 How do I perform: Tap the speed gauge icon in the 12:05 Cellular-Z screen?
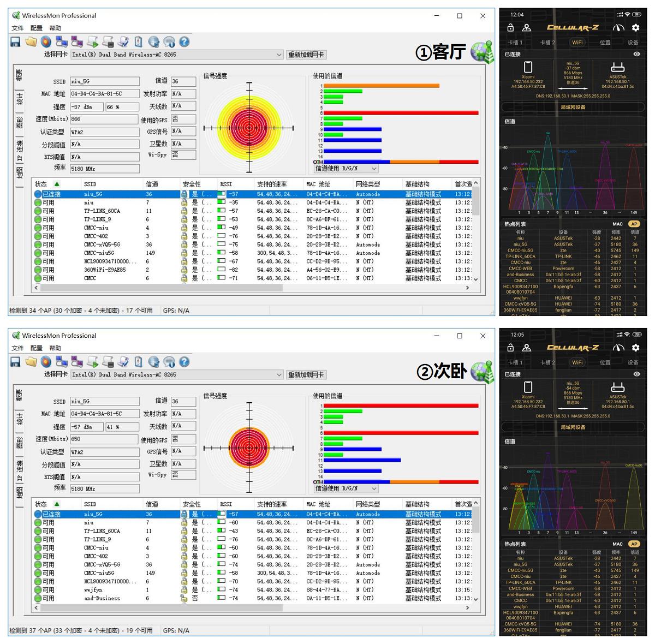point(618,348)
